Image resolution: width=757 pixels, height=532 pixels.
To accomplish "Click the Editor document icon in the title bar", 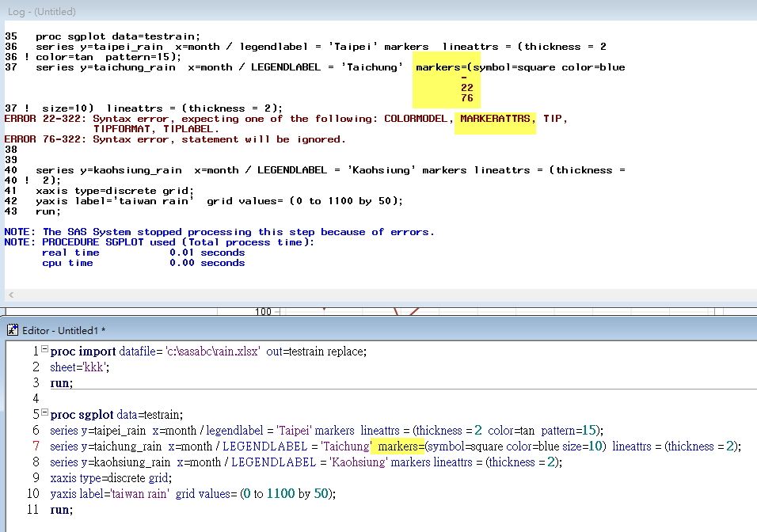I will [x=13, y=329].
